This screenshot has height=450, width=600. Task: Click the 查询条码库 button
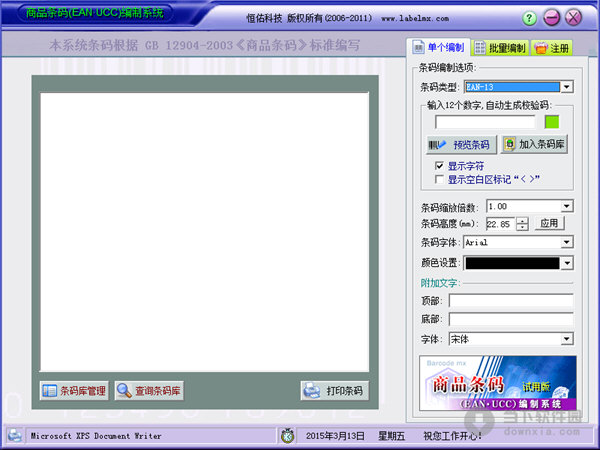click(149, 391)
